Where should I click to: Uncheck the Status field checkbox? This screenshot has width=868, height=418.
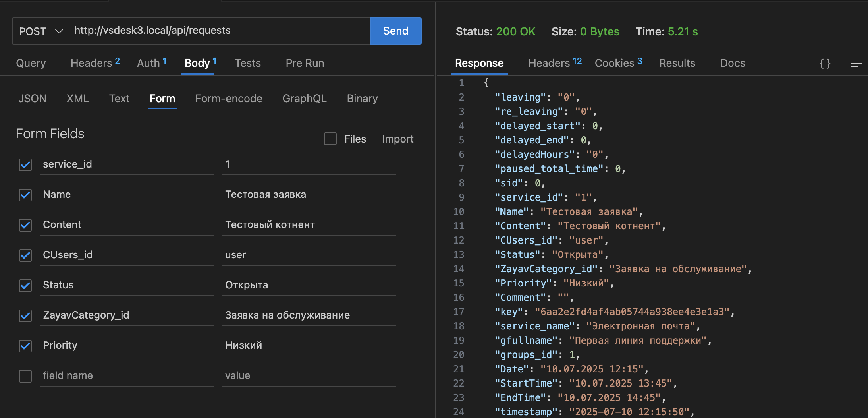(25, 285)
